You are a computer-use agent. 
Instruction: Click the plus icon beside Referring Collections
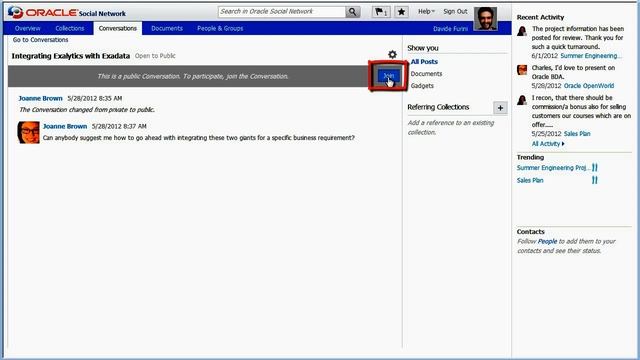tap(500, 108)
